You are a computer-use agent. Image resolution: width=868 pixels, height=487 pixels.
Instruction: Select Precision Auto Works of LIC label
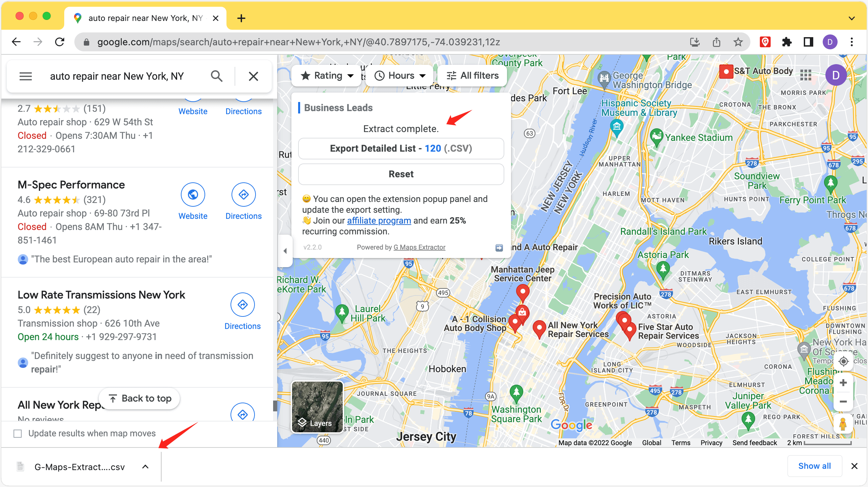[x=622, y=301]
